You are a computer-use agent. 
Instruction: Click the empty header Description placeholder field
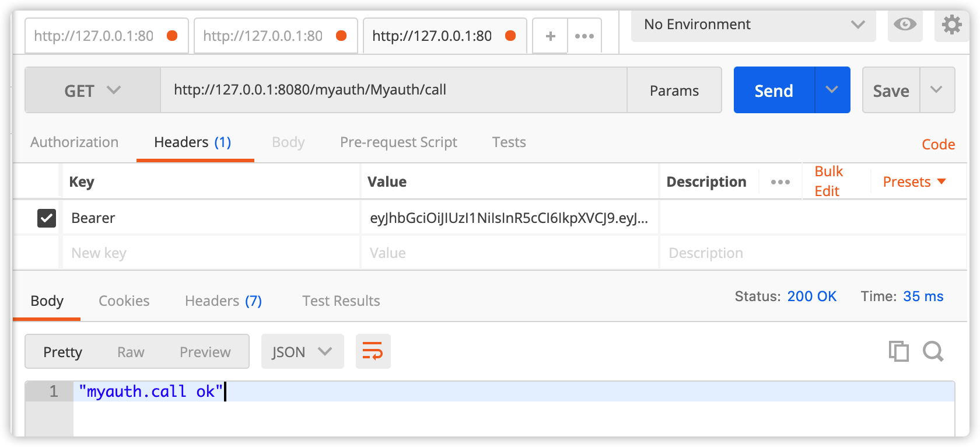(813, 253)
